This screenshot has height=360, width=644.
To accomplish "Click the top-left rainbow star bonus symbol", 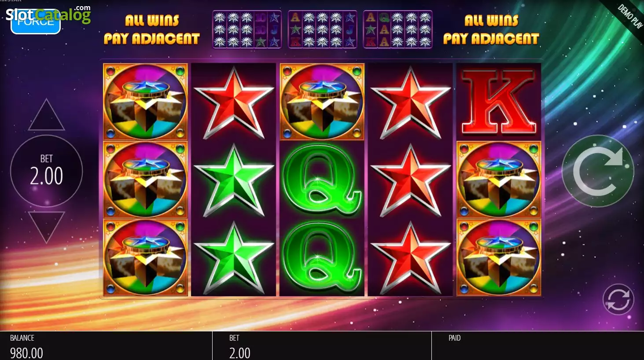I will (145, 102).
